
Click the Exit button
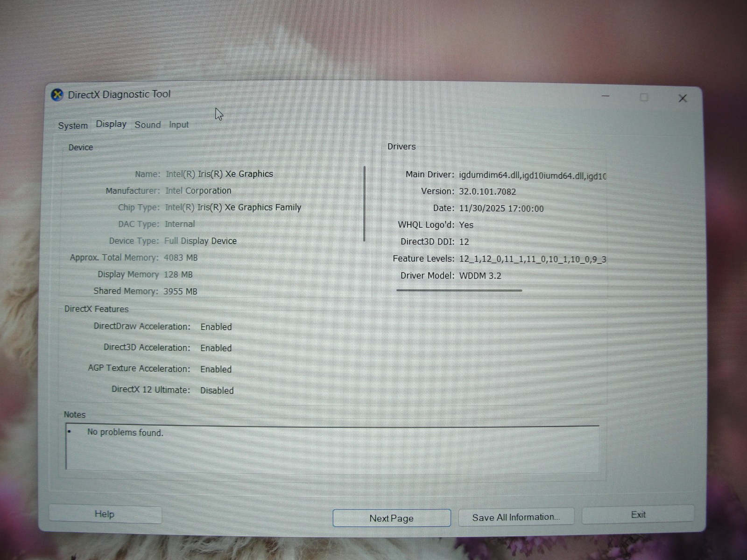pos(638,515)
